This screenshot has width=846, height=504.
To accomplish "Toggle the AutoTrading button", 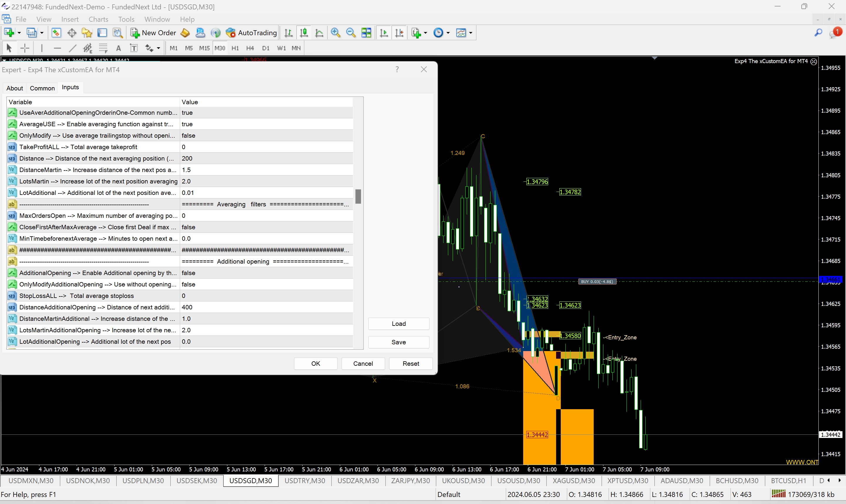I will tap(251, 33).
